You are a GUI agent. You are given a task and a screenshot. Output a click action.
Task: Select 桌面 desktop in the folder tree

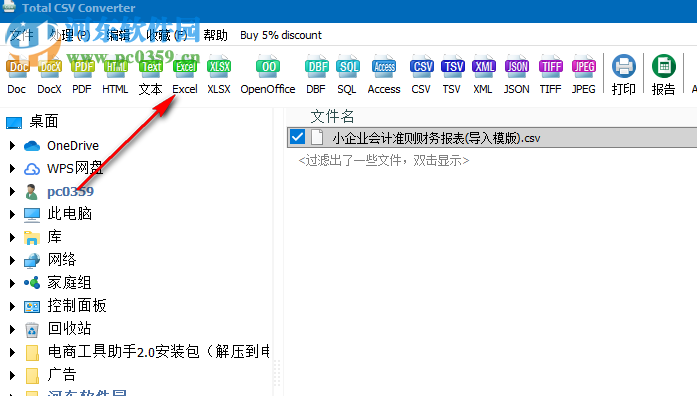(44, 121)
